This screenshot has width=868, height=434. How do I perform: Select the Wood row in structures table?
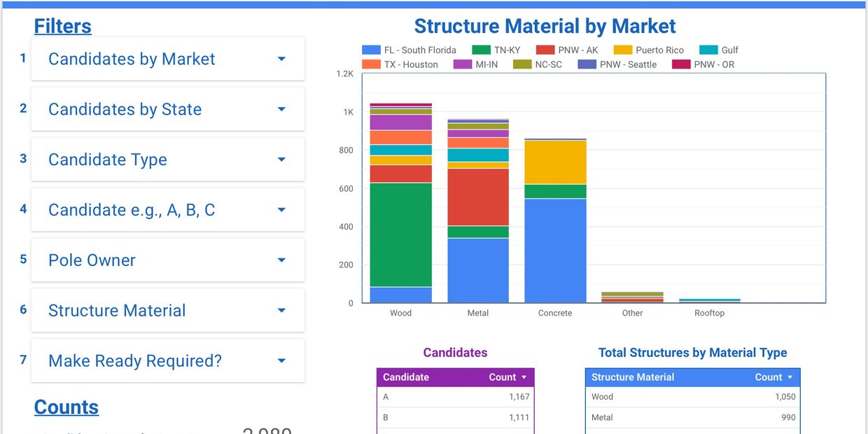pos(692,397)
